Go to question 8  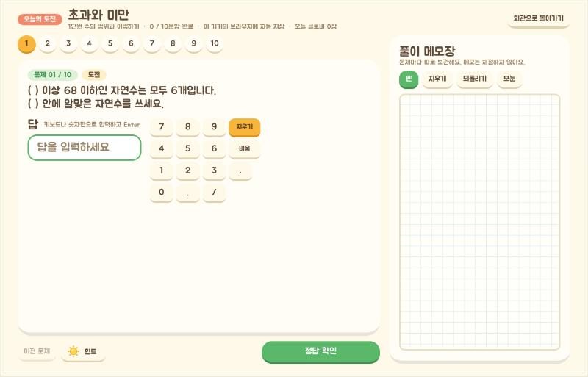click(x=173, y=43)
